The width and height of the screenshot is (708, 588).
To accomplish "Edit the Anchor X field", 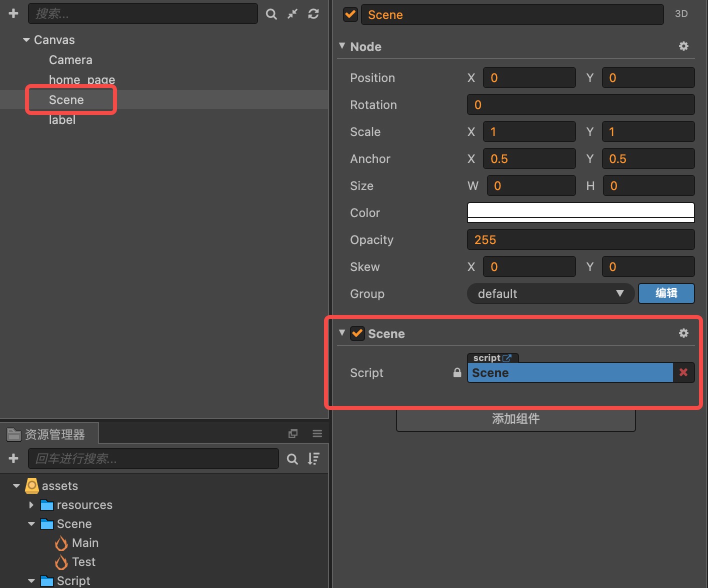I will coord(529,158).
